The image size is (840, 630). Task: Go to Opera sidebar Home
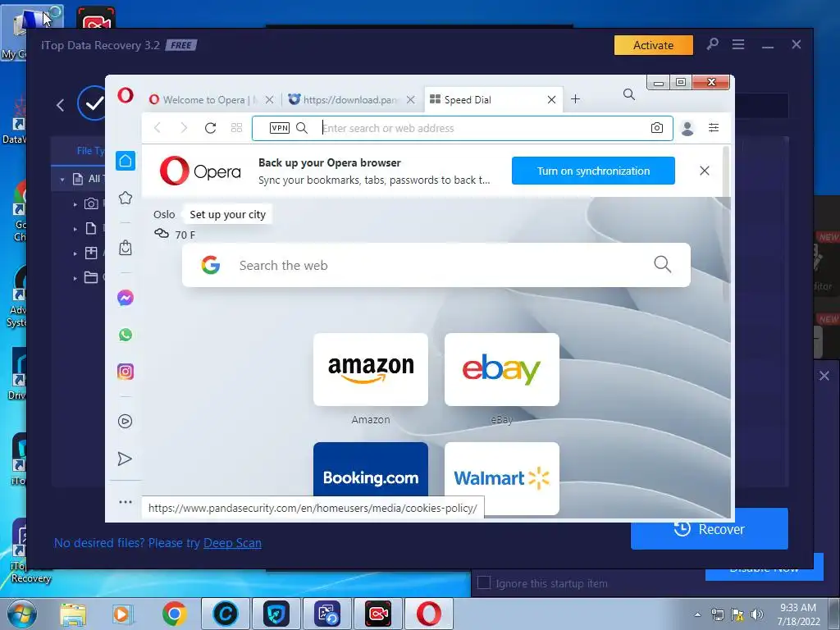(126, 161)
